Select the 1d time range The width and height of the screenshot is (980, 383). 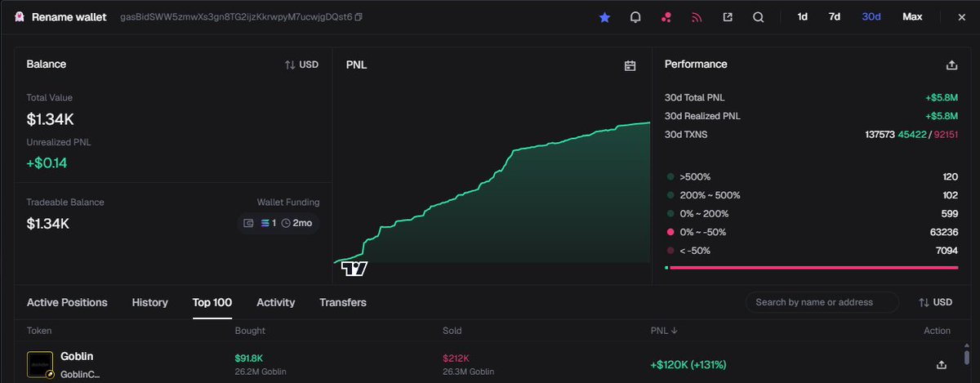pyautogui.click(x=803, y=17)
